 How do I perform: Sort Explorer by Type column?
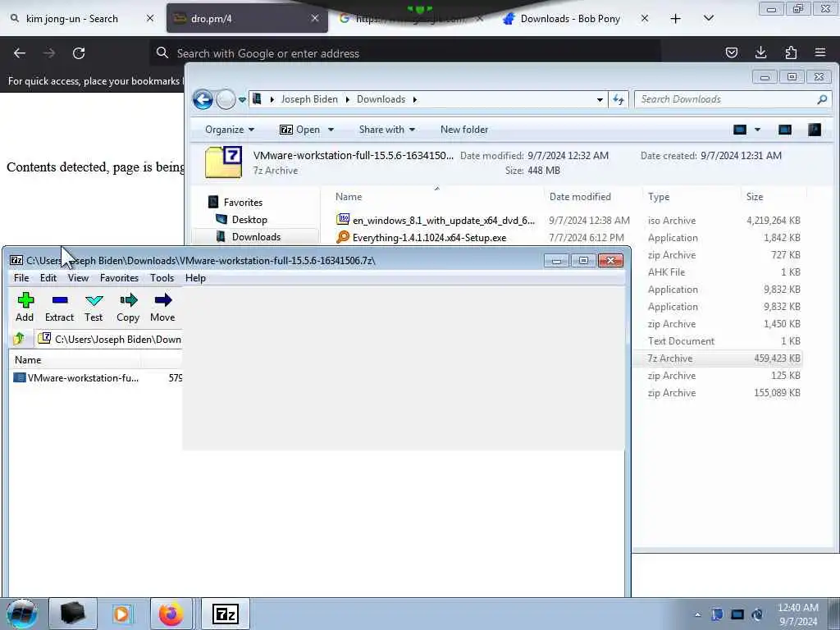coord(659,197)
